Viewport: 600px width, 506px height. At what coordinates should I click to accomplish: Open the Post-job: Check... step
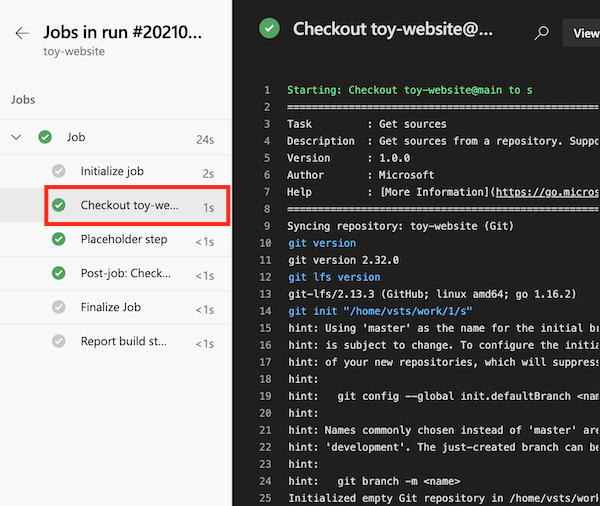(x=115, y=273)
